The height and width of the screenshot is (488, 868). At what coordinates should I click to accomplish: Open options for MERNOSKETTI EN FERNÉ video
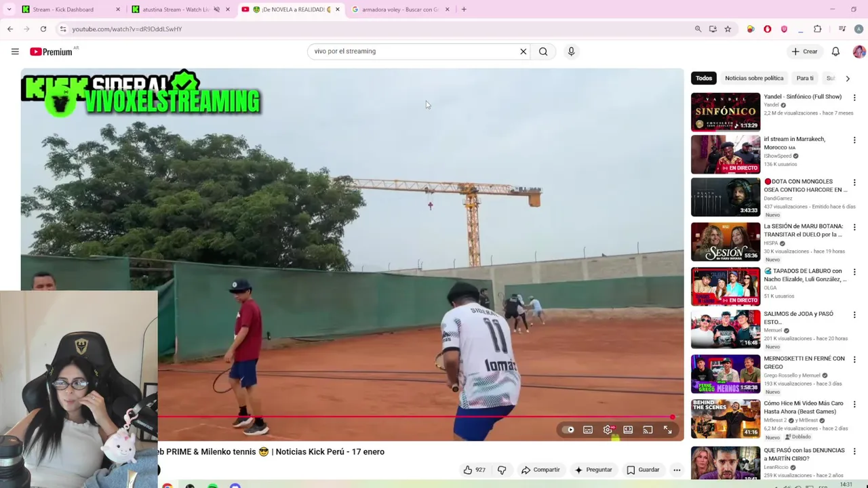(854, 360)
